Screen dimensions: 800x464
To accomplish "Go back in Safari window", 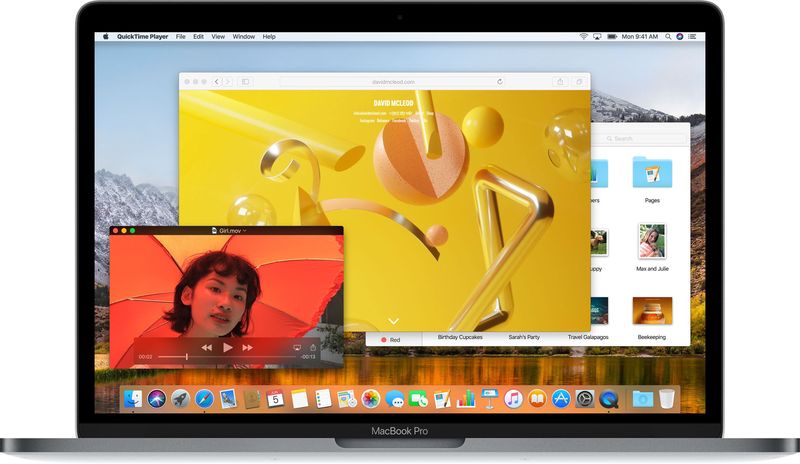I will point(217,82).
